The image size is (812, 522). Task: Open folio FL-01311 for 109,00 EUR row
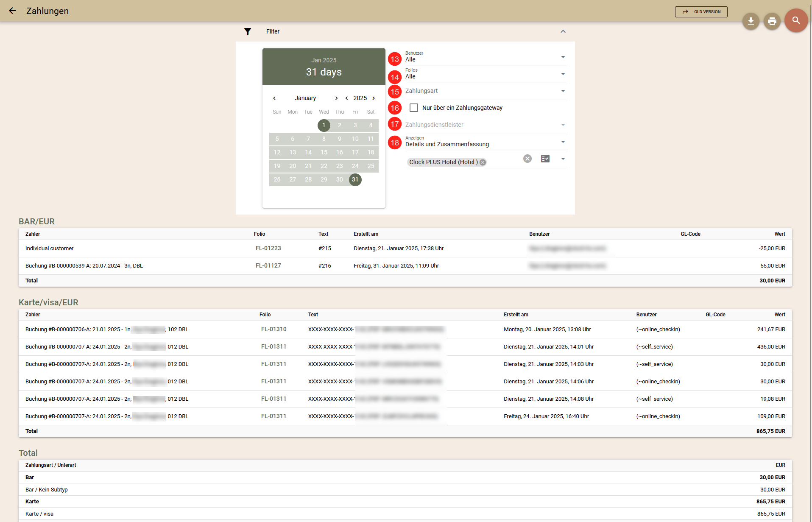(273, 416)
